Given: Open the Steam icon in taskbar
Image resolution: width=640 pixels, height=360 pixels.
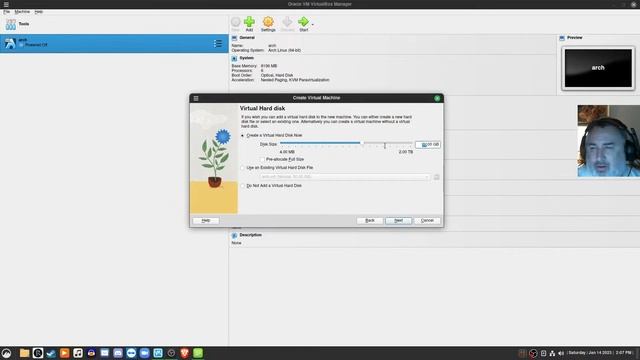Looking at the screenshot, I should 51,353.
